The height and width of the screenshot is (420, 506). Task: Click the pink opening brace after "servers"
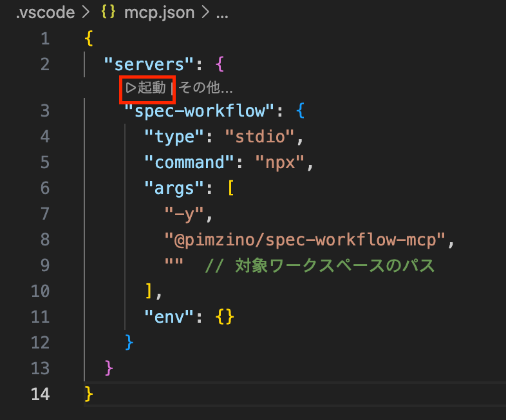(x=220, y=64)
